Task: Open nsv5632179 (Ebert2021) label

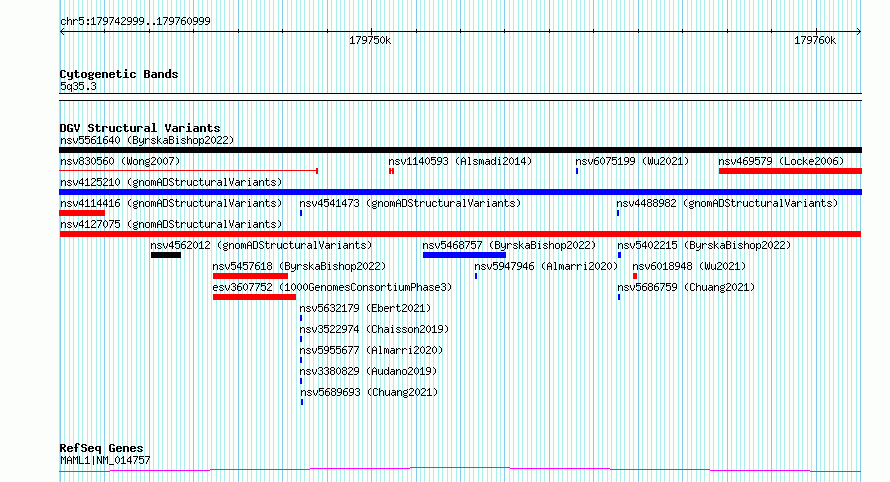Action: coord(366,308)
